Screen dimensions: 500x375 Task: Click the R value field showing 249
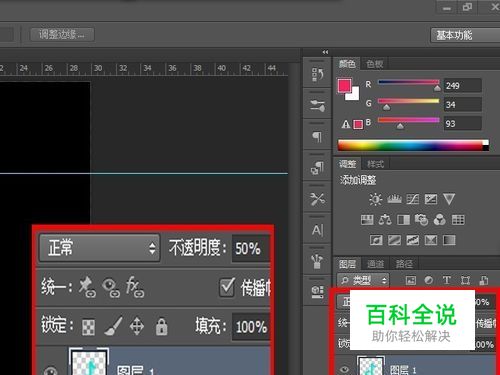pos(463,85)
